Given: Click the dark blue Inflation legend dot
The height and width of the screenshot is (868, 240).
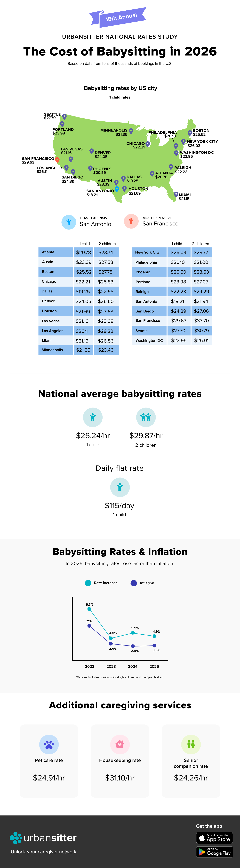Looking at the screenshot, I should pyautogui.click(x=134, y=583).
